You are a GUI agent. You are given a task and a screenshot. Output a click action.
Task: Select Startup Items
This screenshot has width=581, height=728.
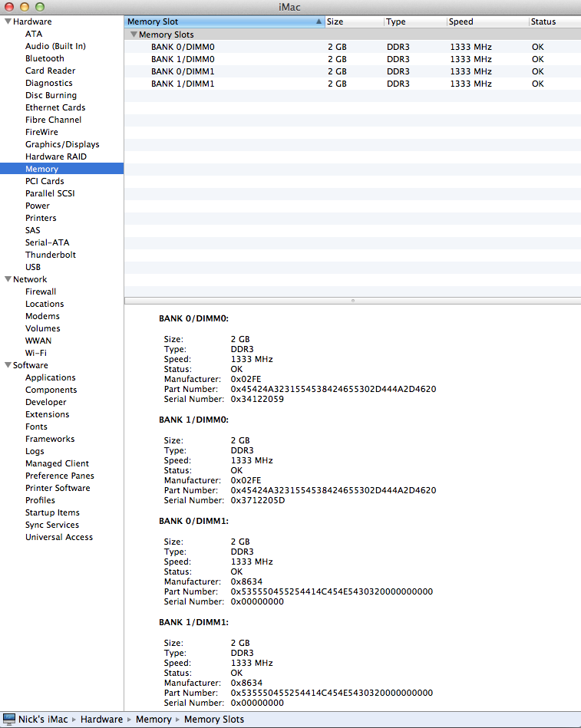(52, 512)
